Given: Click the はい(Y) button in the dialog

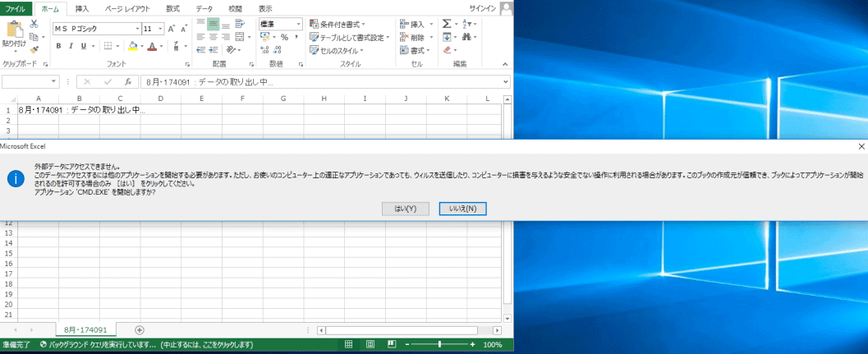Looking at the screenshot, I should 406,209.
